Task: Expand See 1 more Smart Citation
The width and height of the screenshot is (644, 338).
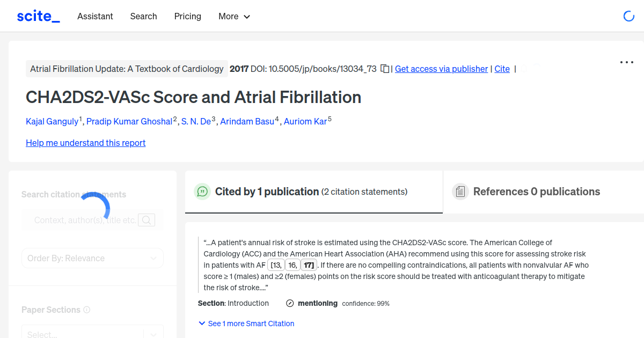Action: (246, 323)
